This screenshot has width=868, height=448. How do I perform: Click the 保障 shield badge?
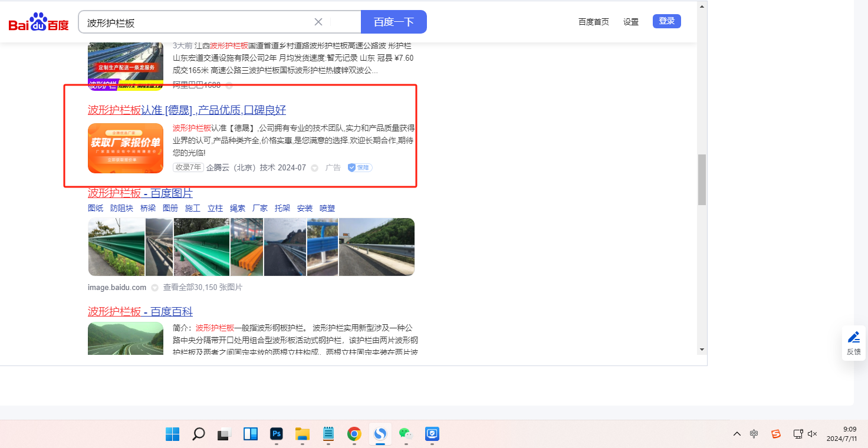pos(359,167)
